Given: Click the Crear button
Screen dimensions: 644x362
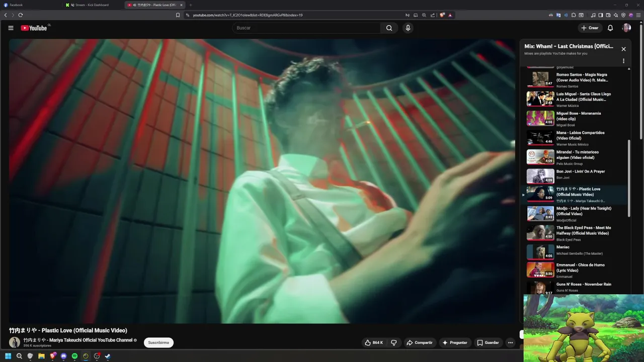Looking at the screenshot, I should tap(590, 28).
